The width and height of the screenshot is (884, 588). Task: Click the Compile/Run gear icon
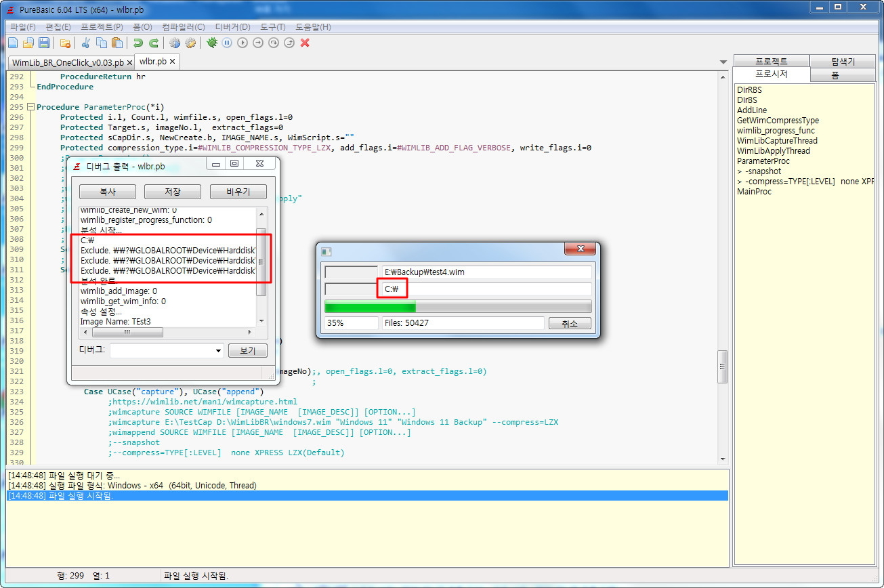[175, 43]
